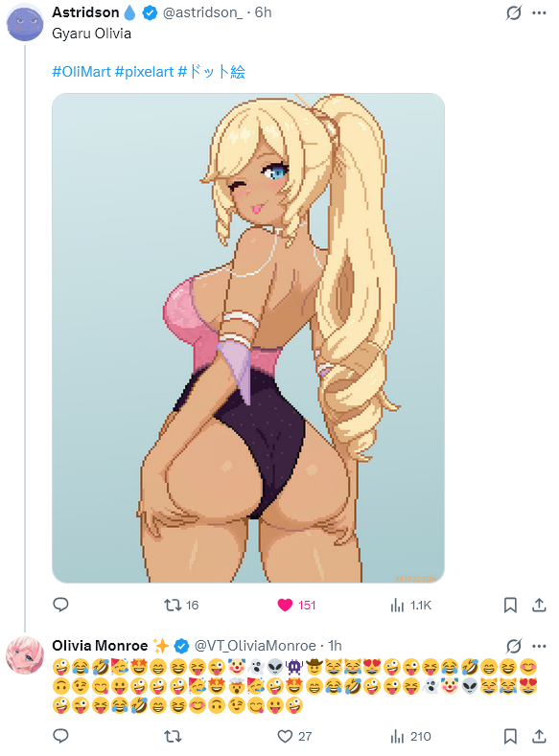The height and width of the screenshot is (756, 559).
Task: Open more options on Olivia Monroe's reply
Action: click(539, 646)
